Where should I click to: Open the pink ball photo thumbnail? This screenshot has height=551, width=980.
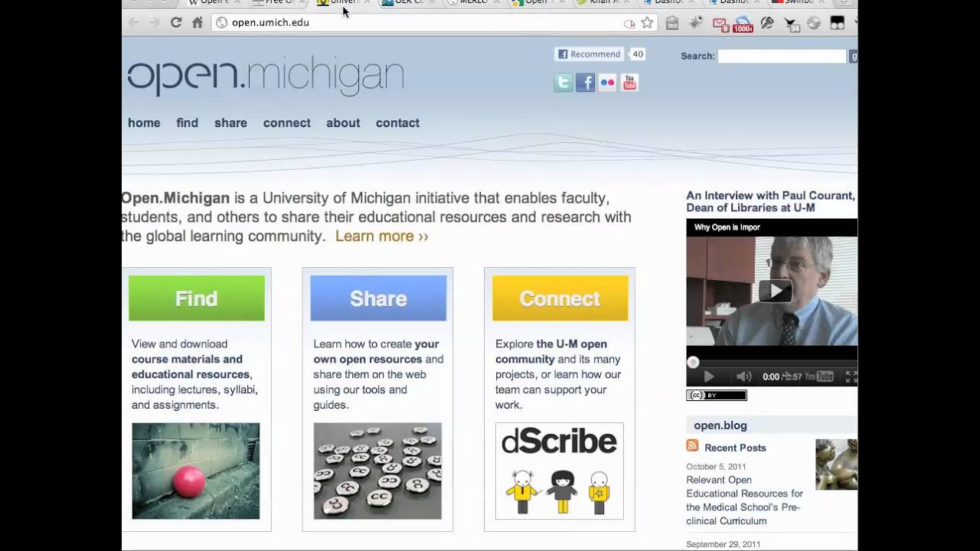pyautogui.click(x=196, y=471)
